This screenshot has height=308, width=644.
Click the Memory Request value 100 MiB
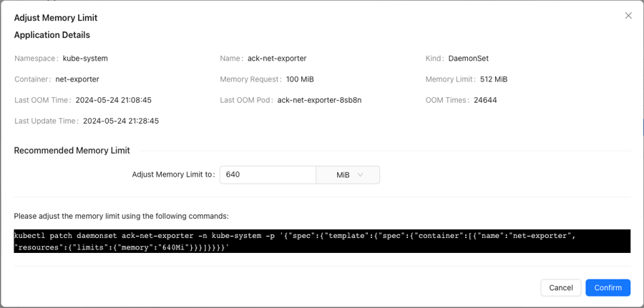(x=300, y=79)
